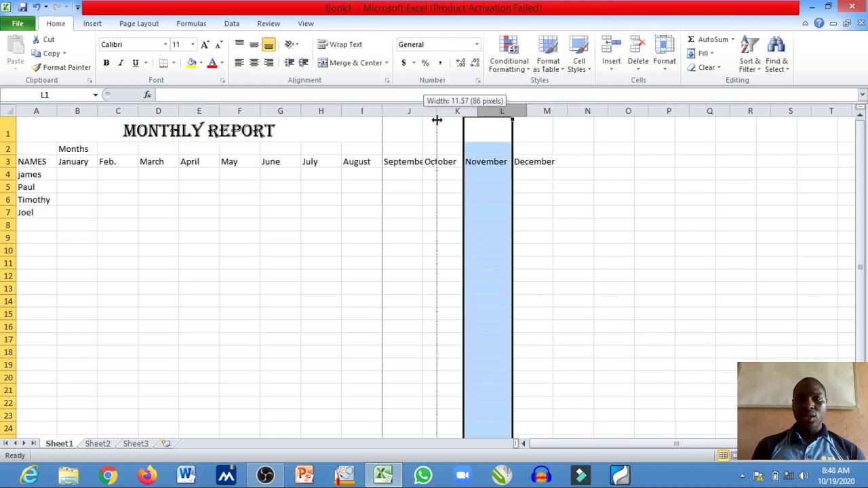Apply fill color with the paint bucket
The width and height of the screenshot is (868, 488).
192,63
